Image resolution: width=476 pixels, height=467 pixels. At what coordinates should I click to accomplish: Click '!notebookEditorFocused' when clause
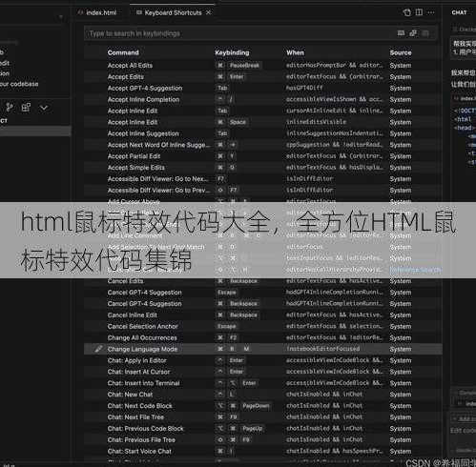322,349
